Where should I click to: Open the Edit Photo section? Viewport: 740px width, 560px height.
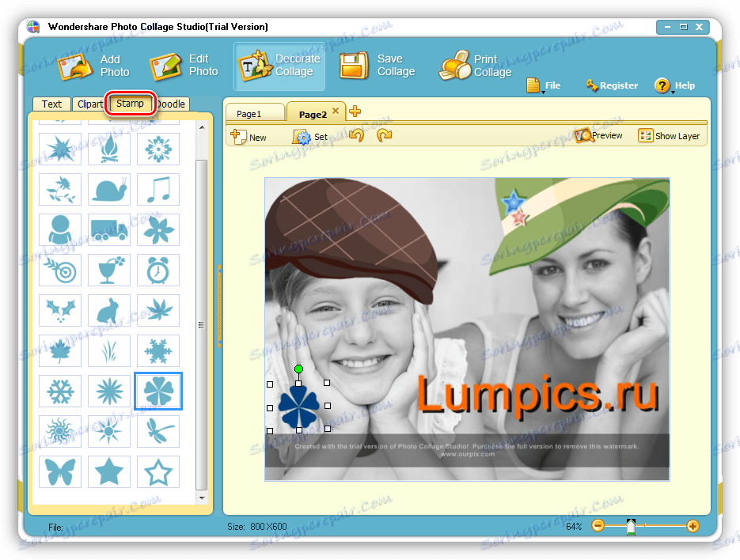click(184, 66)
